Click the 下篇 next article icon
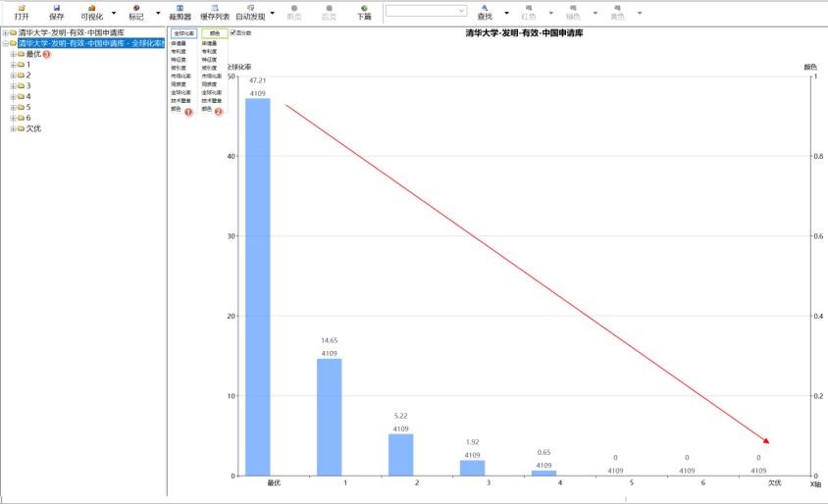Screen dimensions: 828x504 point(364,12)
